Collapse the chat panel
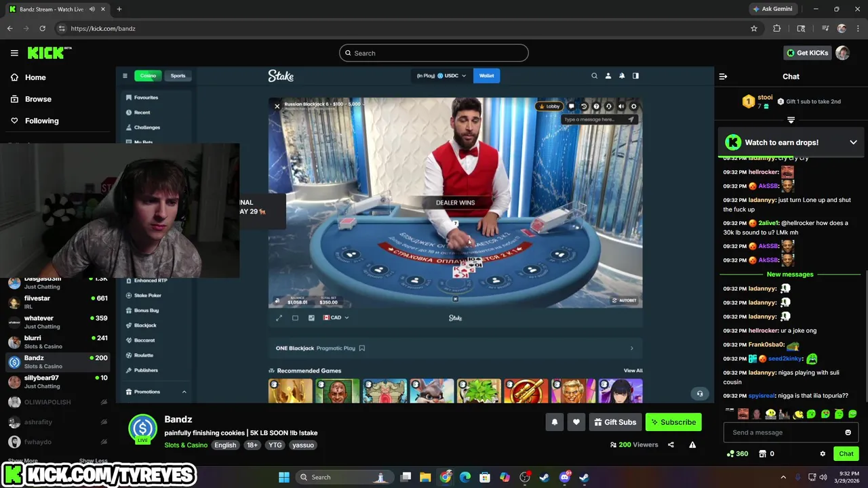The width and height of the screenshot is (868, 488). (x=723, y=77)
